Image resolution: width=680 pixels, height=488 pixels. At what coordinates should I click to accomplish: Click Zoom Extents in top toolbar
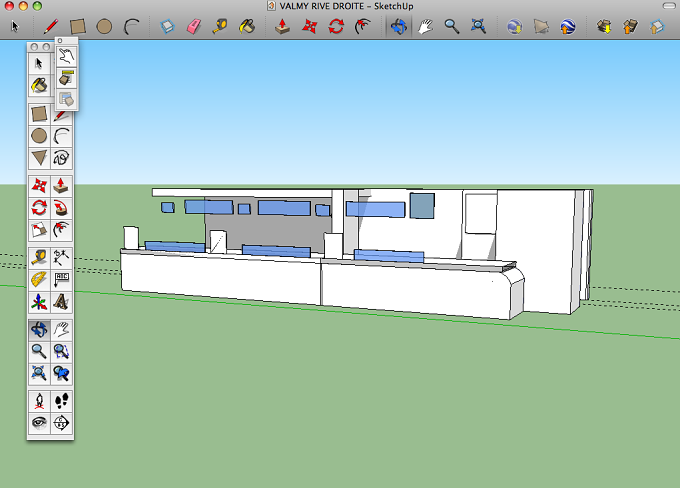(x=478, y=26)
